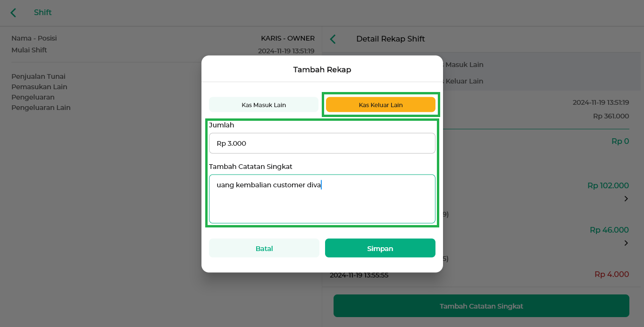Click the Rp 102.000 amount

(x=608, y=185)
